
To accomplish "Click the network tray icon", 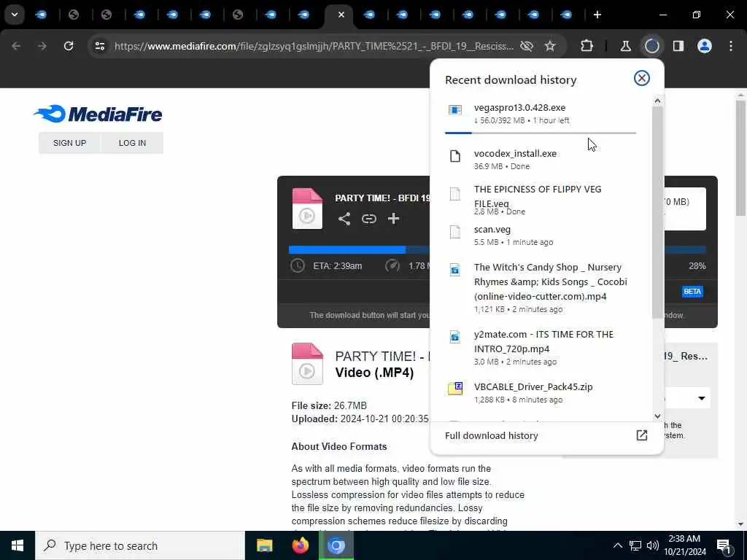I will [x=635, y=545].
